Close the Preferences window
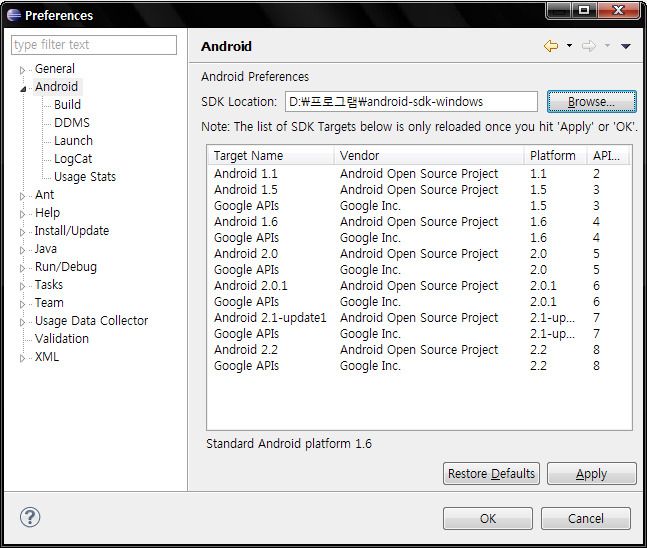This screenshot has height=548, width=647. tap(619, 10)
